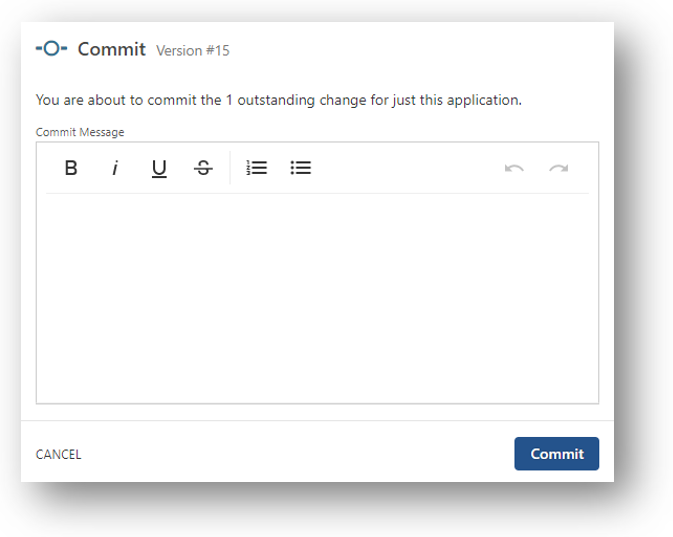673x537 pixels.
Task: Undo the last edit
Action: (x=514, y=168)
